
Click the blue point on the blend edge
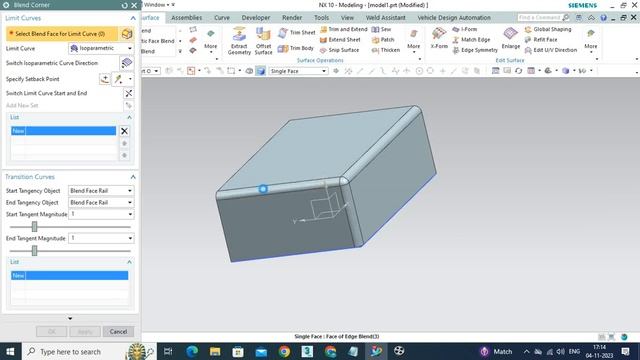[263, 189]
